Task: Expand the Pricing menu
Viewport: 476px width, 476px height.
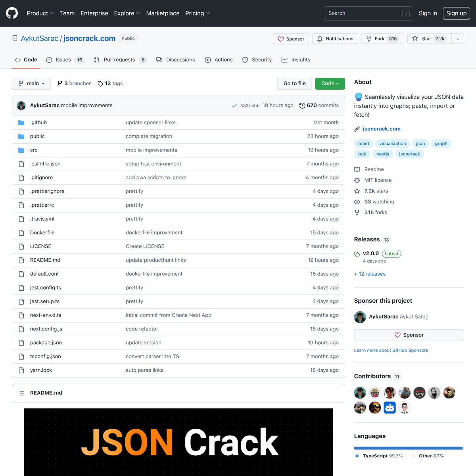Action: [x=198, y=13]
